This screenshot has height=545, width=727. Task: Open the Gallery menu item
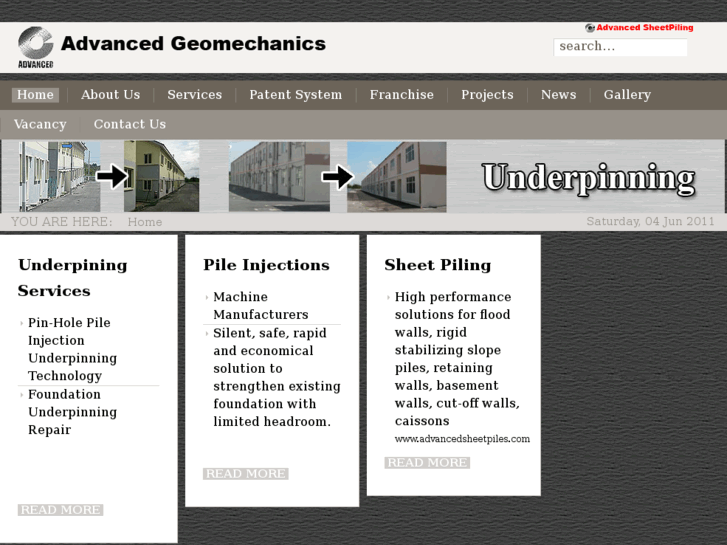[627, 95]
